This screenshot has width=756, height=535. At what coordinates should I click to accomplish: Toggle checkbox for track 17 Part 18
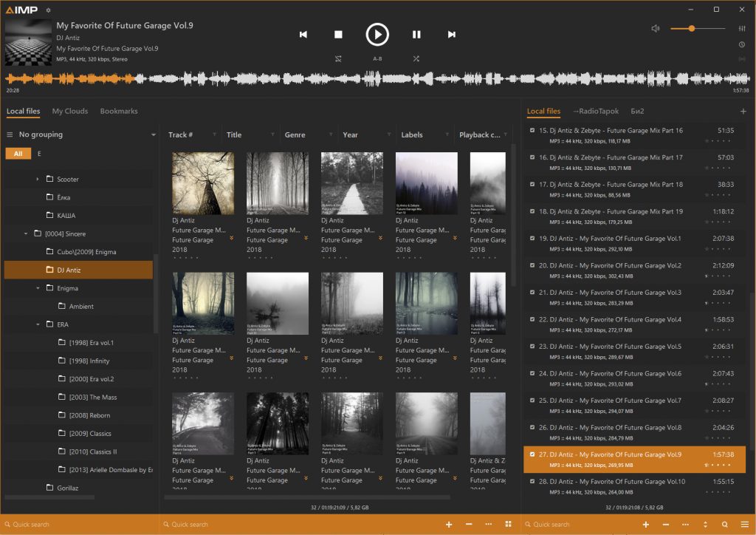click(532, 184)
